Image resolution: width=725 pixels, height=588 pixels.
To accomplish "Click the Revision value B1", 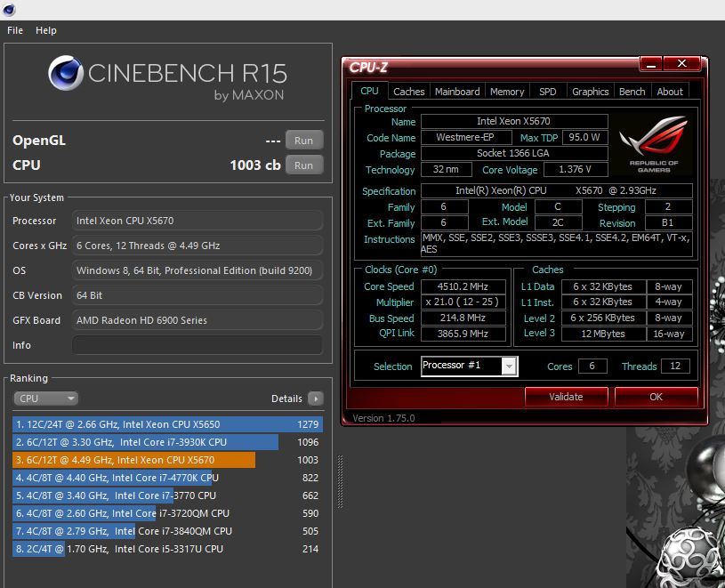I will 668,222.
